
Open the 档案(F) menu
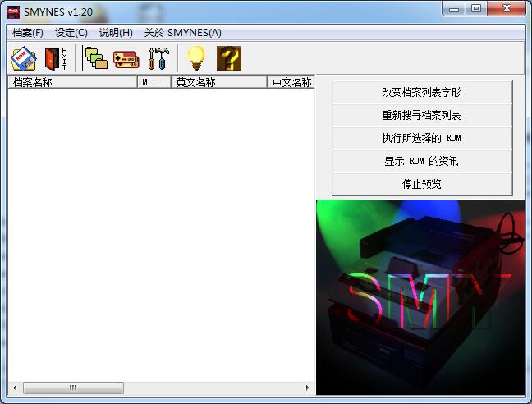(28, 33)
